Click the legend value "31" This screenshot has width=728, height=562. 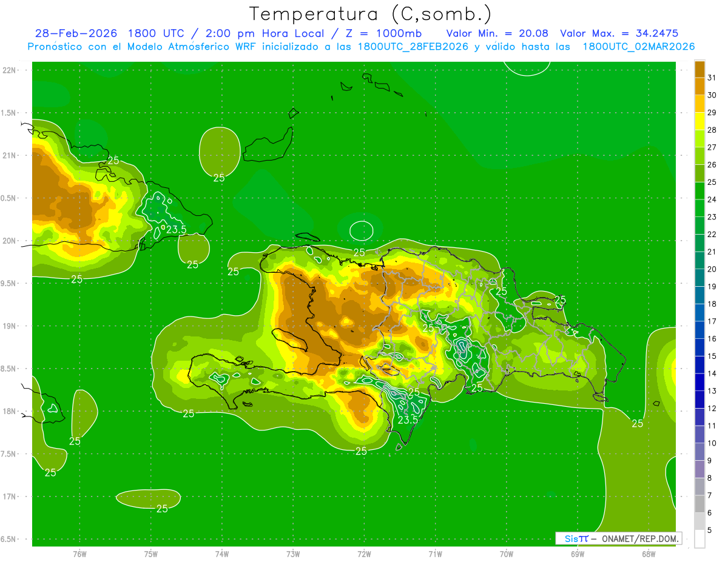click(712, 78)
